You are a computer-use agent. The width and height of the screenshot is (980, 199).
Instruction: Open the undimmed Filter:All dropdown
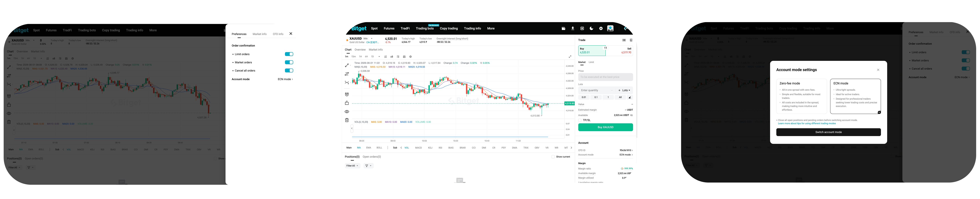(x=352, y=166)
